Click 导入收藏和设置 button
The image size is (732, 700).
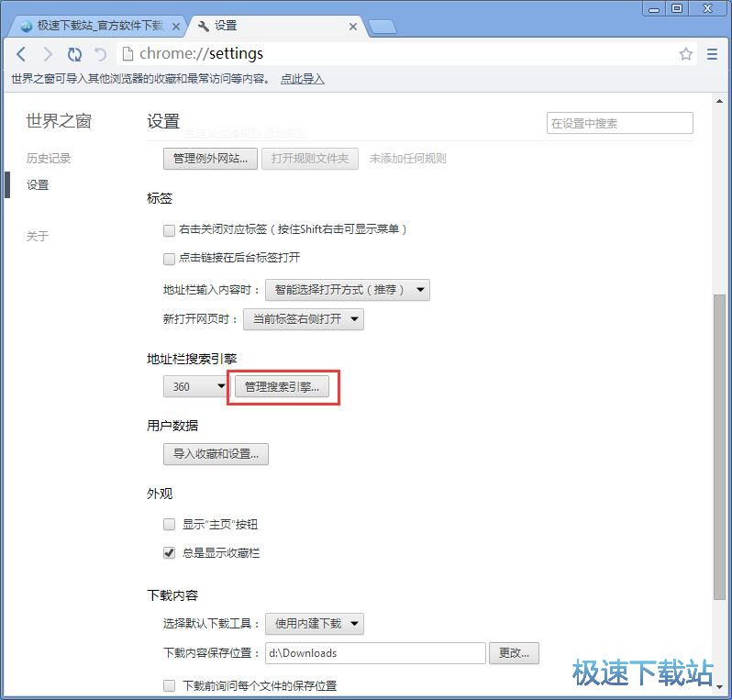[216, 454]
